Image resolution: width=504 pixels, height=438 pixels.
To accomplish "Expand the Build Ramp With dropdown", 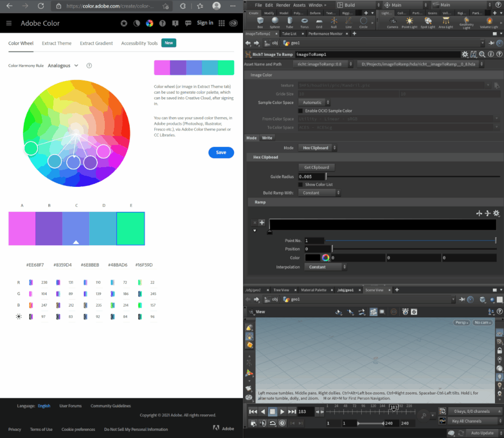I will pos(320,193).
